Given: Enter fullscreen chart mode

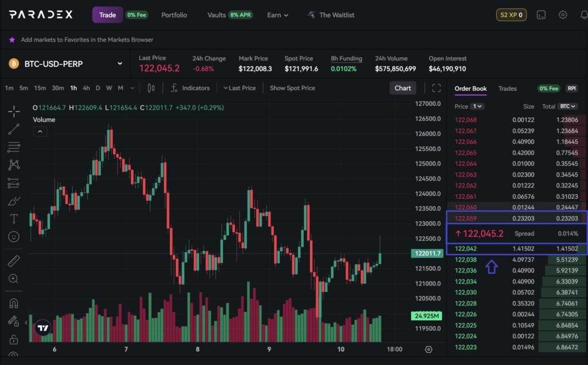Looking at the screenshot, I should 436,88.
